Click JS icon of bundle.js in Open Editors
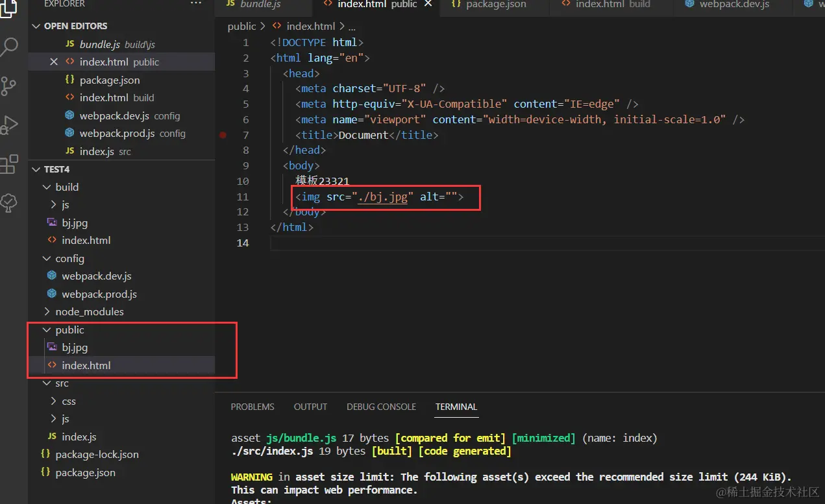This screenshot has height=504, width=825. [70, 44]
